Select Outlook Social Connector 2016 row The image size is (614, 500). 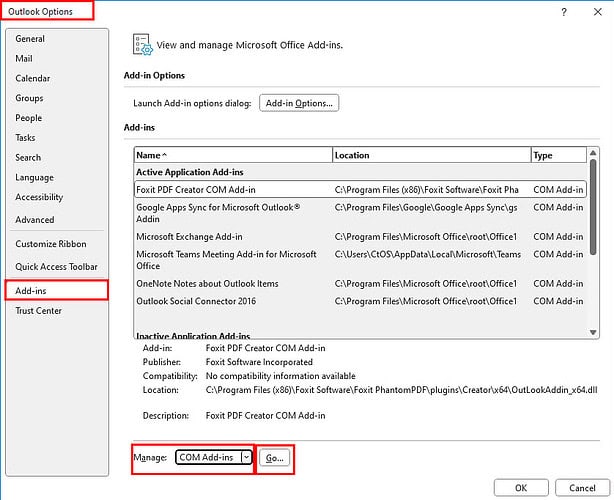click(360, 301)
